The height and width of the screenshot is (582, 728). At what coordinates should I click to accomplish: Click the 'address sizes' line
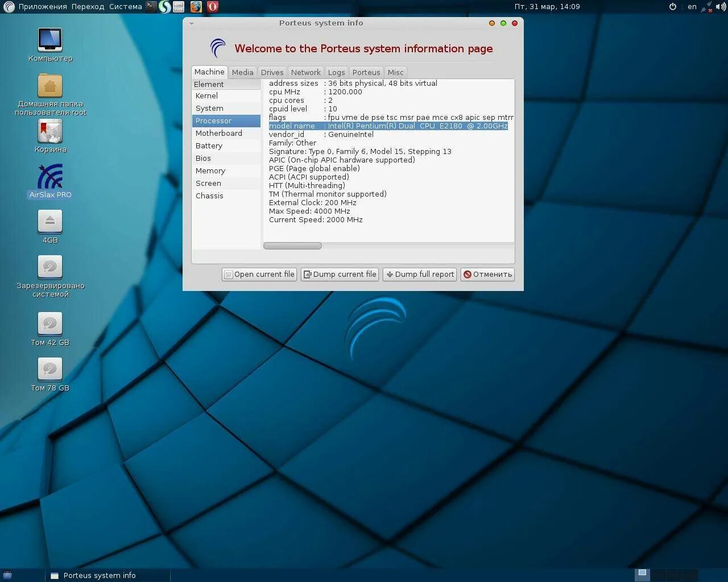point(353,83)
